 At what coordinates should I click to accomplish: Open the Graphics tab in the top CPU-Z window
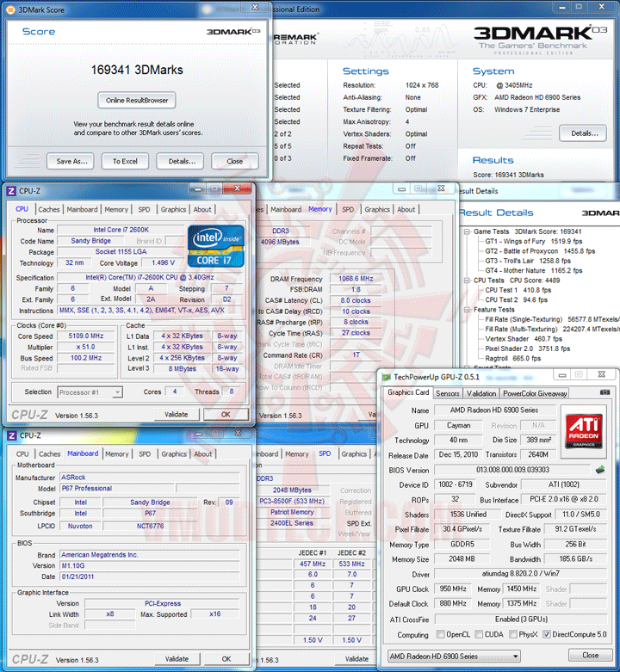pyautogui.click(x=173, y=209)
